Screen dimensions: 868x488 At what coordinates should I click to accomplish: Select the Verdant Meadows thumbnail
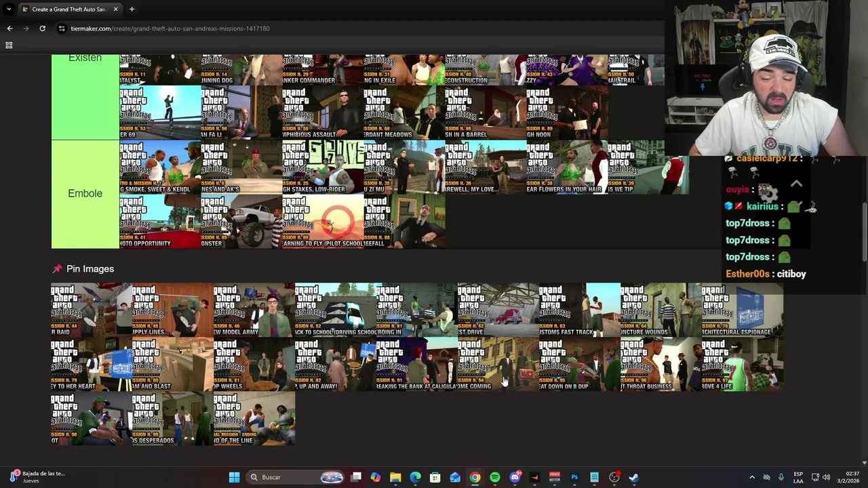(x=404, y=113)
